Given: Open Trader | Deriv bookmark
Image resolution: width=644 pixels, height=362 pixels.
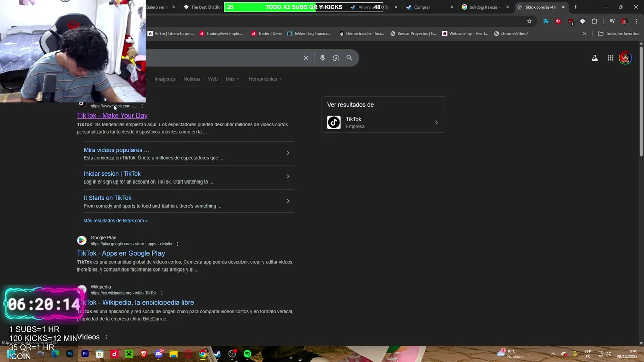Looking at the screenshot, I should coord(267,34).
